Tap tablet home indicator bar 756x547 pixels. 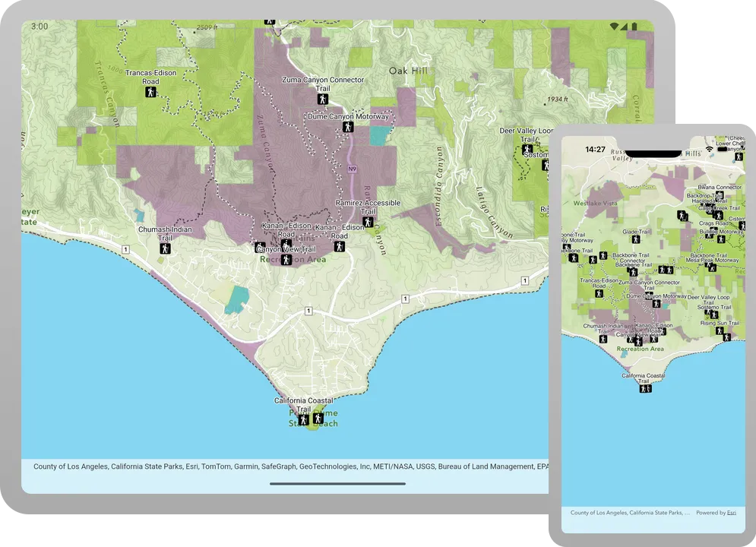pos(337,483)
